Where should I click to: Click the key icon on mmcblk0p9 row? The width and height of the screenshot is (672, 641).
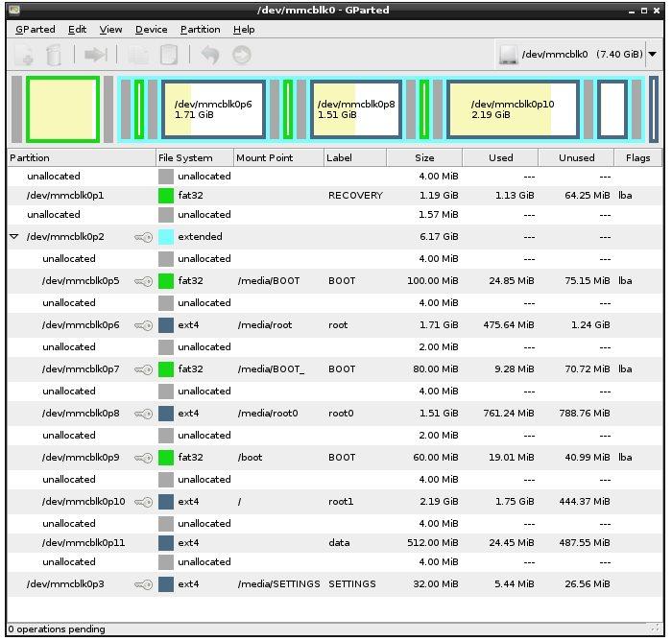(144, 458)
